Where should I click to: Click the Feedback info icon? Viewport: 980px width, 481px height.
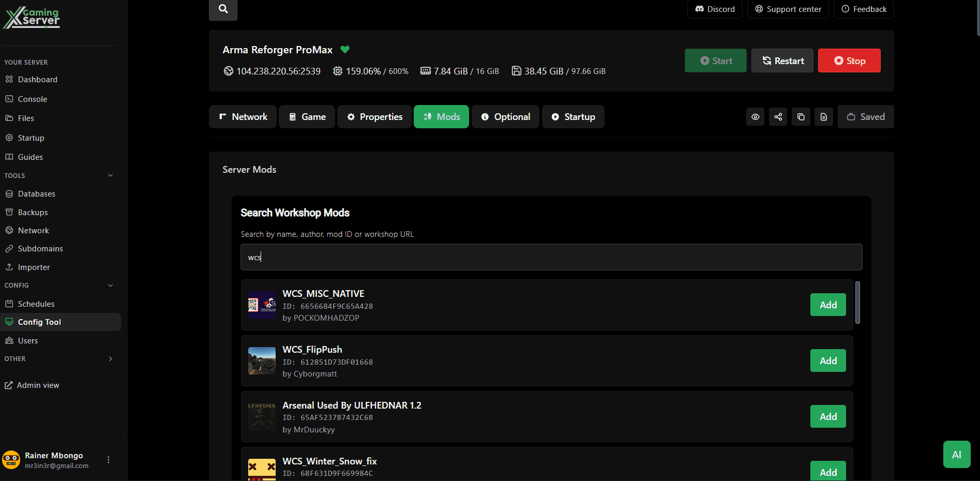pyautogui.click(x=845, y=9)
